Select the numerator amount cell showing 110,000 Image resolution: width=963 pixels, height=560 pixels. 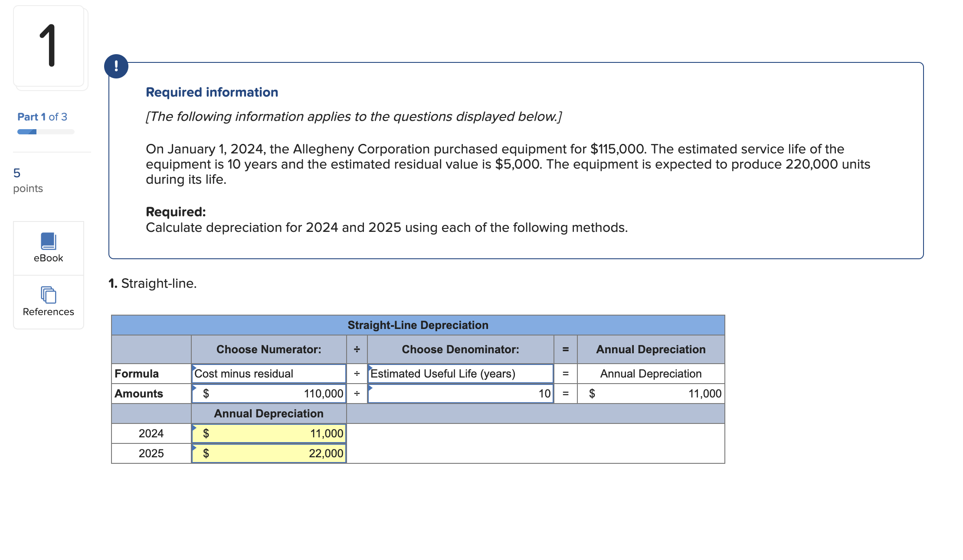tap(268, 394)
